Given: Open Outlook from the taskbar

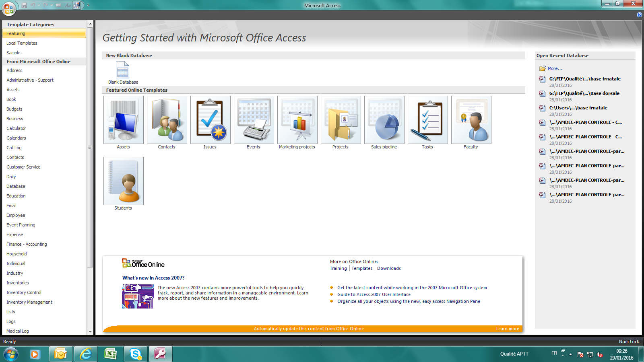Looking at the screenshot, I should pos(61,354).
